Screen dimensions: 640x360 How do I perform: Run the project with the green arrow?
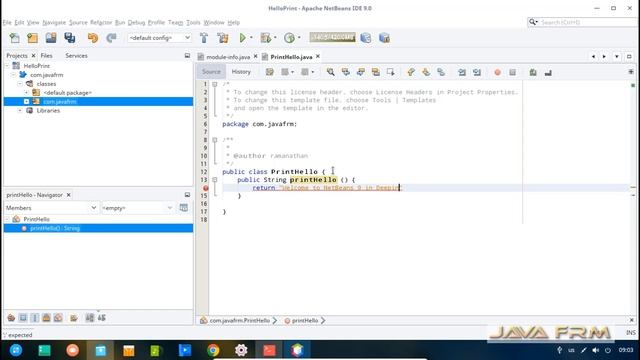[x=243, y=38]
